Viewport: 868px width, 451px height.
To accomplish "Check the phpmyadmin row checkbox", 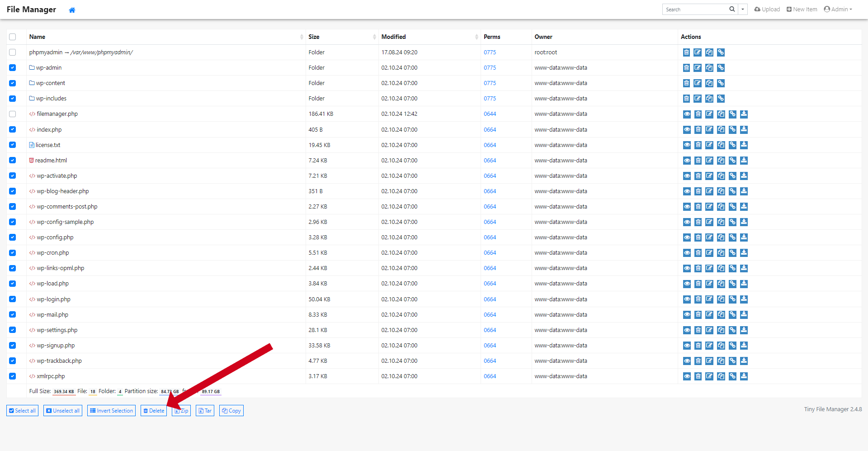I will tap(13, 52).
